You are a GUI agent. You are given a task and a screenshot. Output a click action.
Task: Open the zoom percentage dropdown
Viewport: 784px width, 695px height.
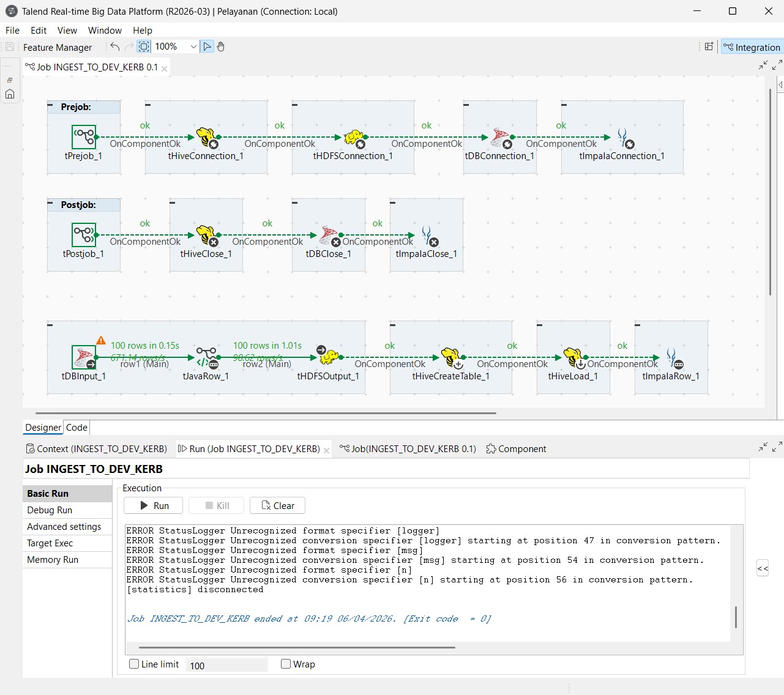[x=193, y=46]
